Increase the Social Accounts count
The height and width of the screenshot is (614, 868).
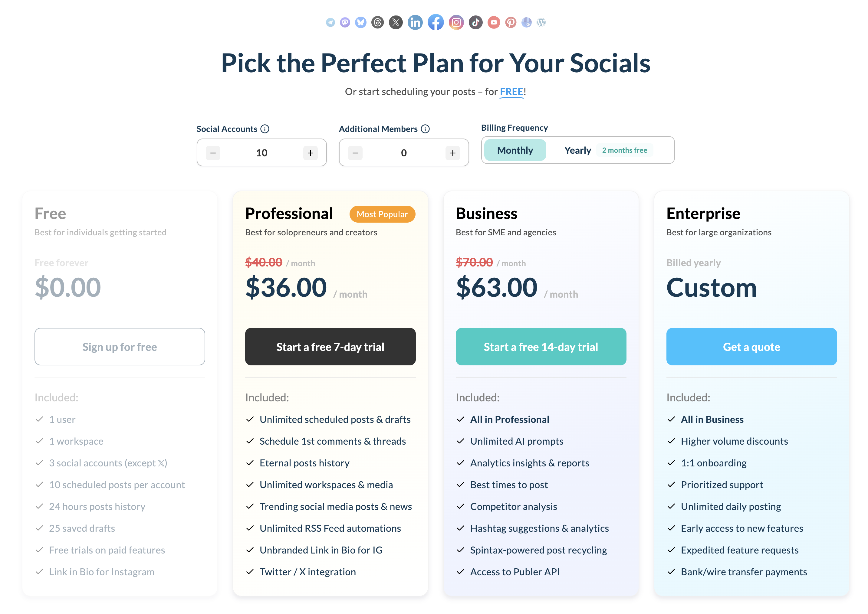click(x=310, y=153)
